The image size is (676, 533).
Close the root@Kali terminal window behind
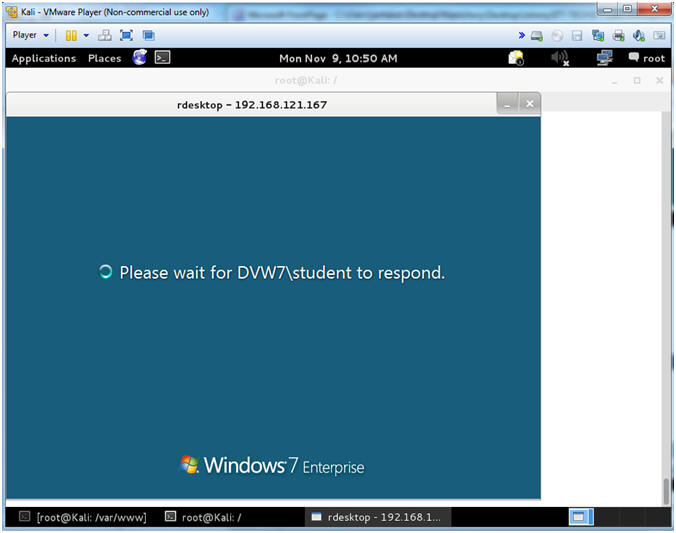click(659, 80)
